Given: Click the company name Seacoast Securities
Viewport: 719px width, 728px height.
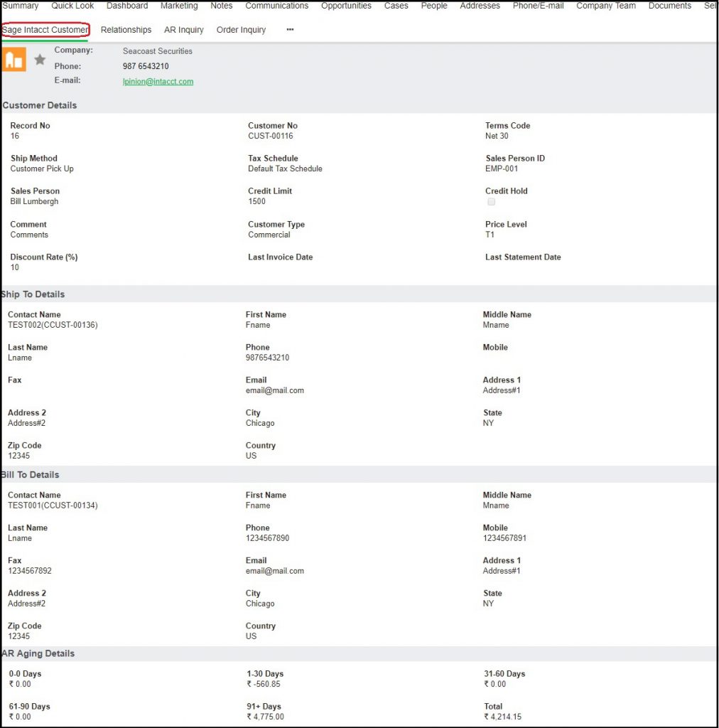Looking at the screenshot, I should 157,51.
